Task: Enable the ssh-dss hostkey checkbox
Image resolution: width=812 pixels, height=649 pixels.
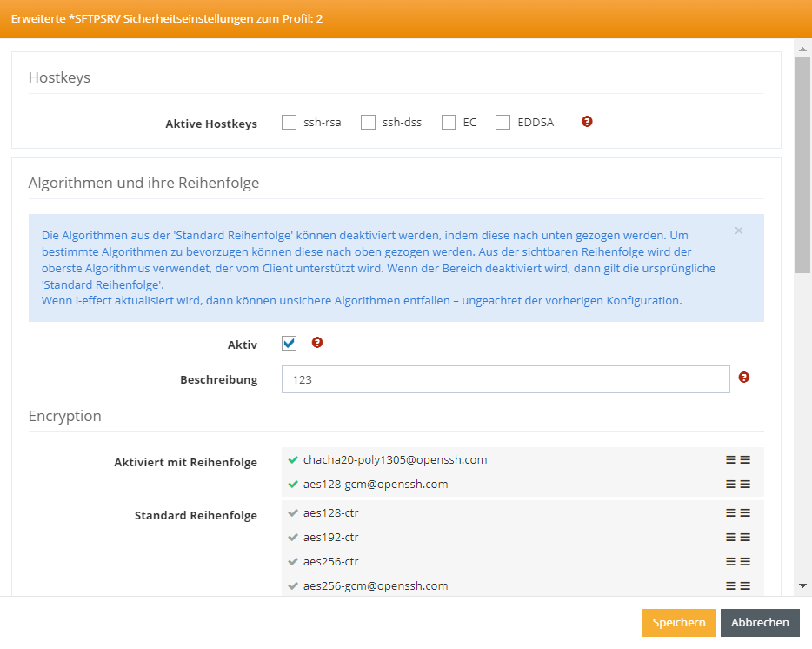Action: (368, 123)
